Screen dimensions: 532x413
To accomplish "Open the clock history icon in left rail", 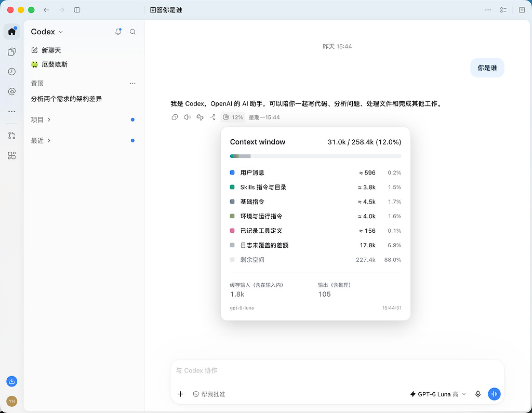I will coord(12,72).
